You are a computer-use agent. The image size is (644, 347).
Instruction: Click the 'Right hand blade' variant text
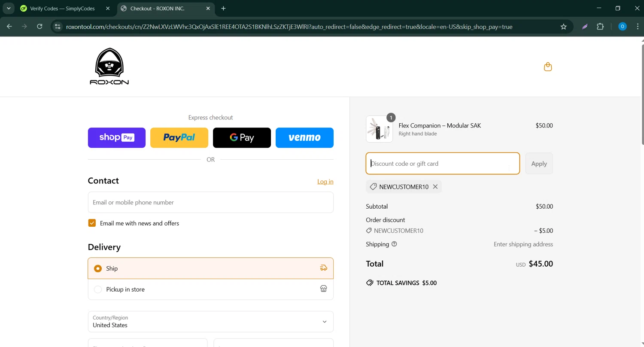coord(418,134)
